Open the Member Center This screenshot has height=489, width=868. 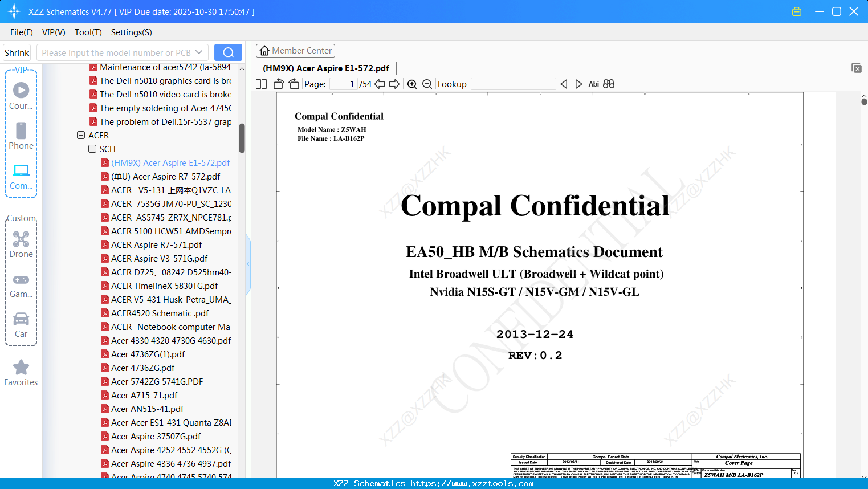click(x=295, y=51)
